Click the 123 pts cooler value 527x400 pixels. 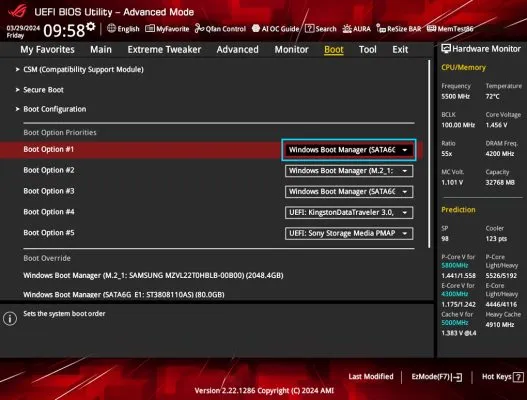(496, 239)
